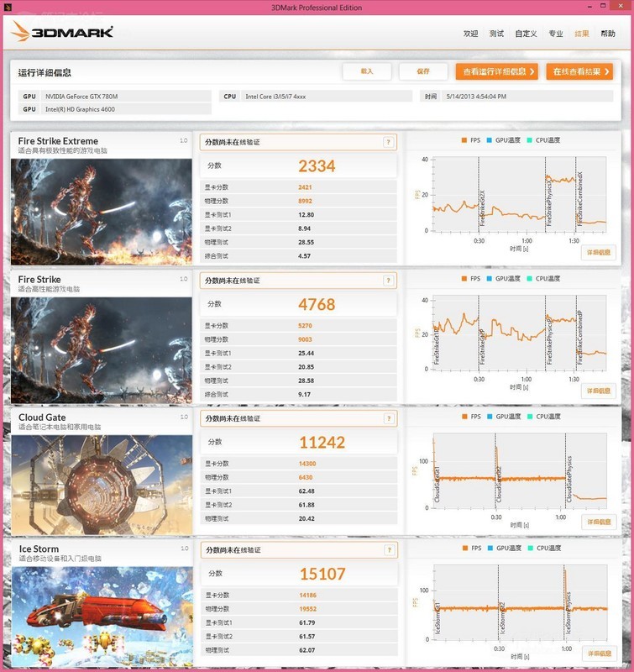This screenshot has height=672, width=634.
Task: Switch to the 测试 tab
Action: 496,34
